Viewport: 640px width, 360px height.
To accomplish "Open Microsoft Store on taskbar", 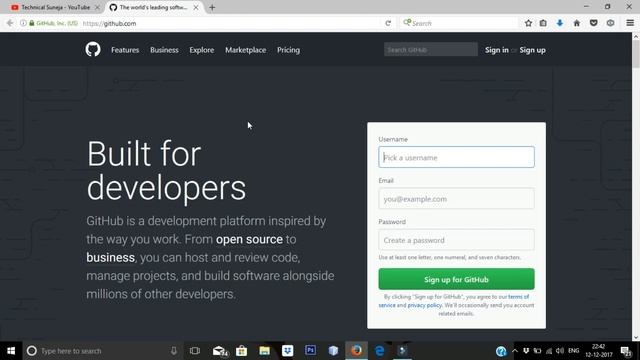I will click(241, 351).
